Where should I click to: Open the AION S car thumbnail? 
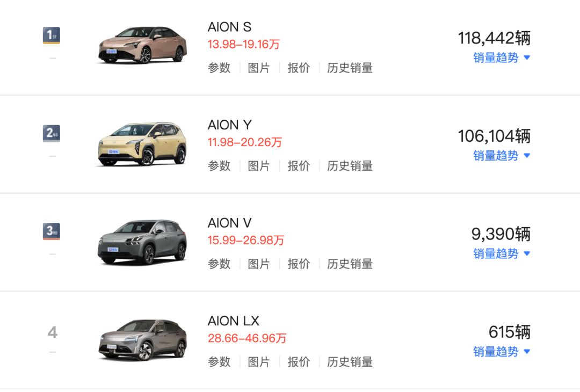[142, 46]
